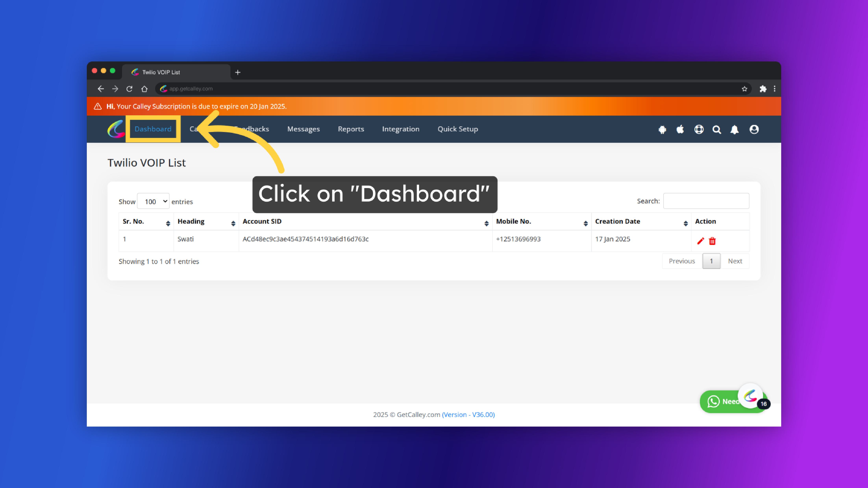This screenshot has height=488, width=868.
Task: Click the subscription expiry warning banner
Action: 434,106
